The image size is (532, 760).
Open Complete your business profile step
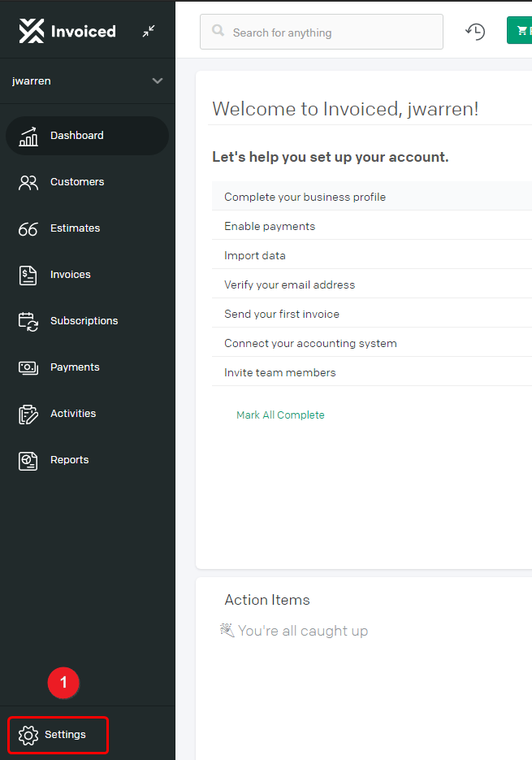372,197
